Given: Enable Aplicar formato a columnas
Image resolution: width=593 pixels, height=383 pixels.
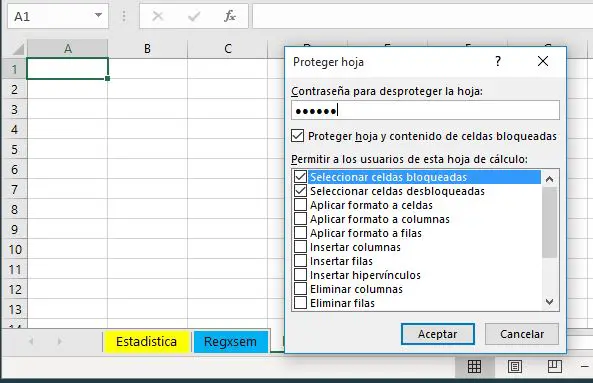Looking at the screenshot, I should pos(300,219).
